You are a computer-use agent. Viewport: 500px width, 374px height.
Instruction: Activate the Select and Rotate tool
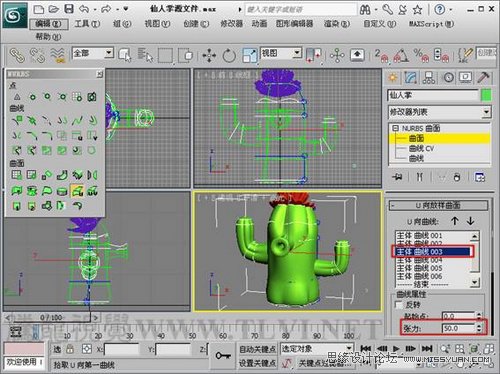(229, 55)
